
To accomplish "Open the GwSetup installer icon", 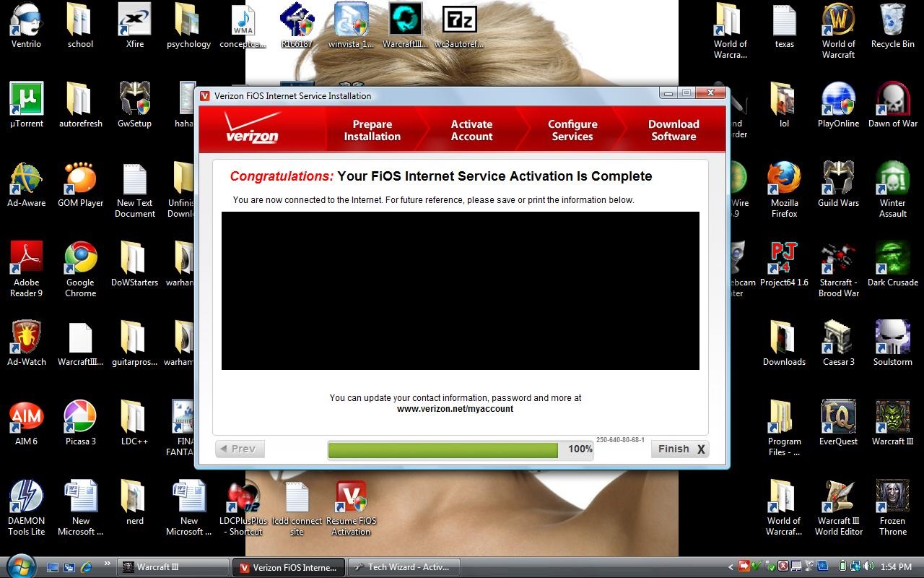I will [x=135, y=105].
